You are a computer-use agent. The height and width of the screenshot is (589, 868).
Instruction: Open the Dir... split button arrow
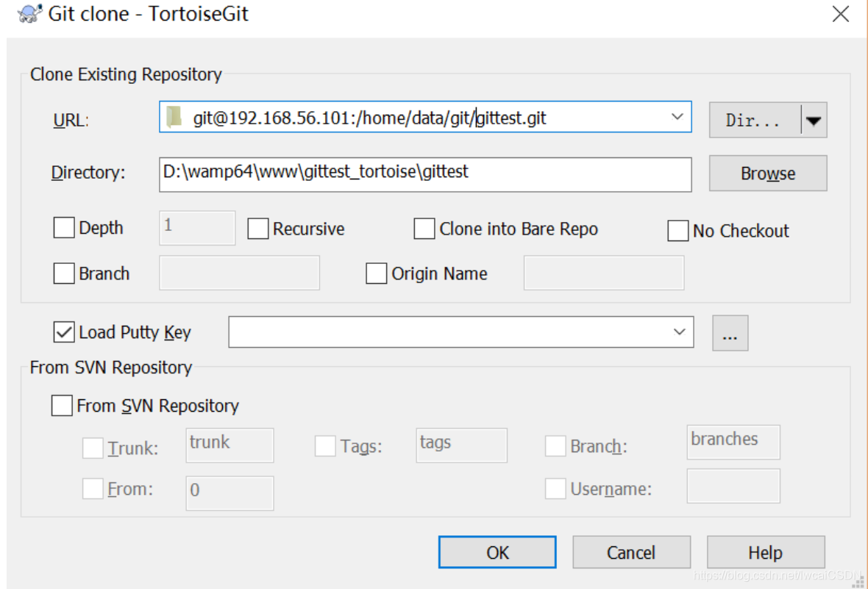814,120
